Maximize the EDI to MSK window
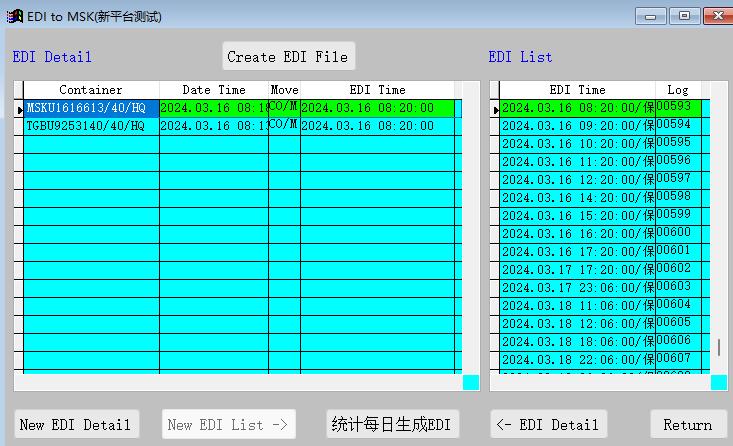Image resolution: width=733 pixels, height=446 pixels. pos(685,16)
